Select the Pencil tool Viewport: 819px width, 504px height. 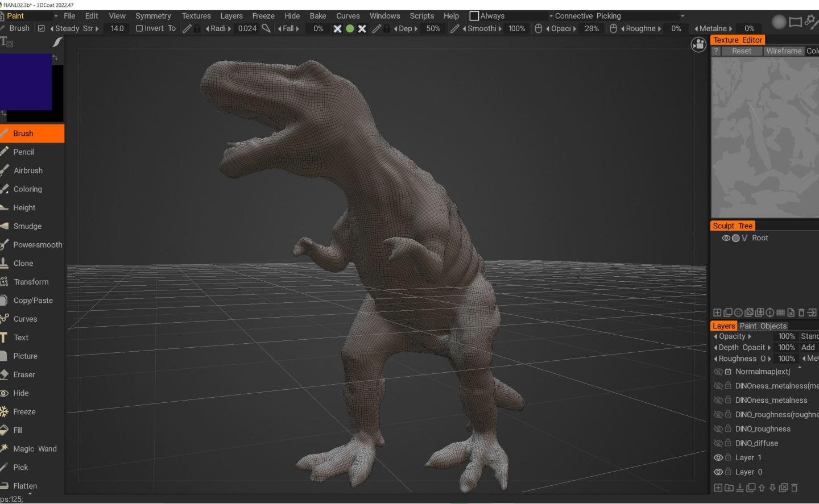click(32, 152)
